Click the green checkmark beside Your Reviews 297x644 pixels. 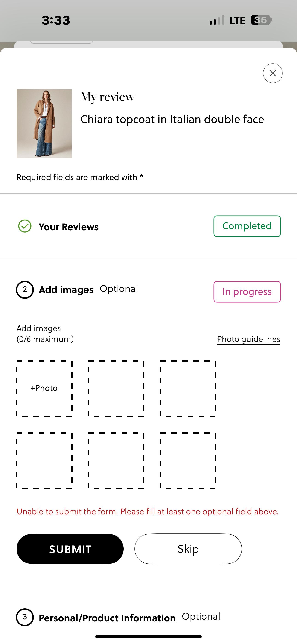point(25,226)
